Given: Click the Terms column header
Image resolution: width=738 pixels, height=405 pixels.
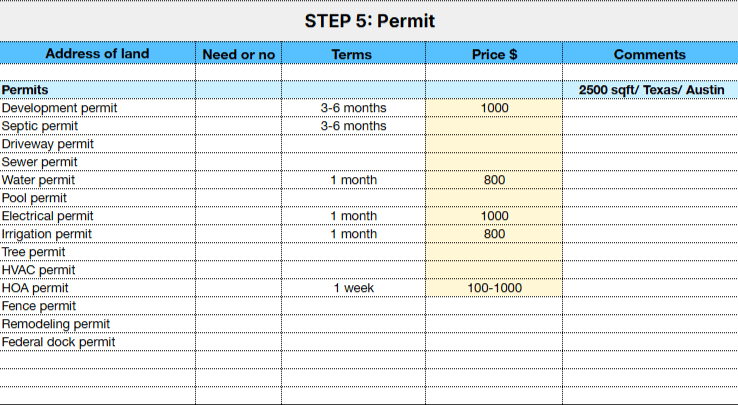Looking at the screenshot, I should [353, 53].
